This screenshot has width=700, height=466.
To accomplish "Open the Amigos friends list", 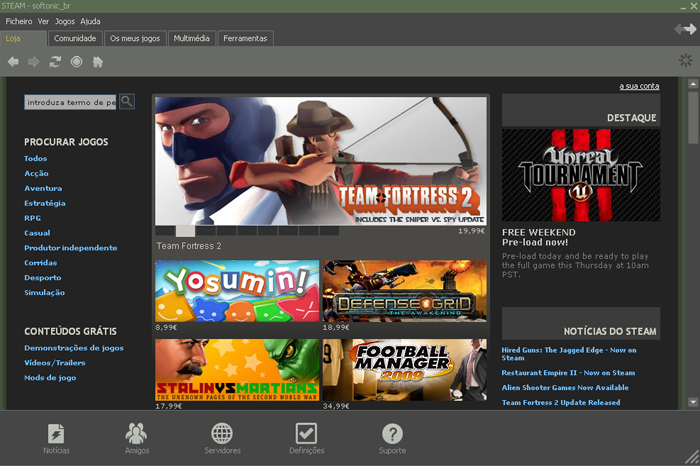I will pyautogui.click(x=137, y=439).
